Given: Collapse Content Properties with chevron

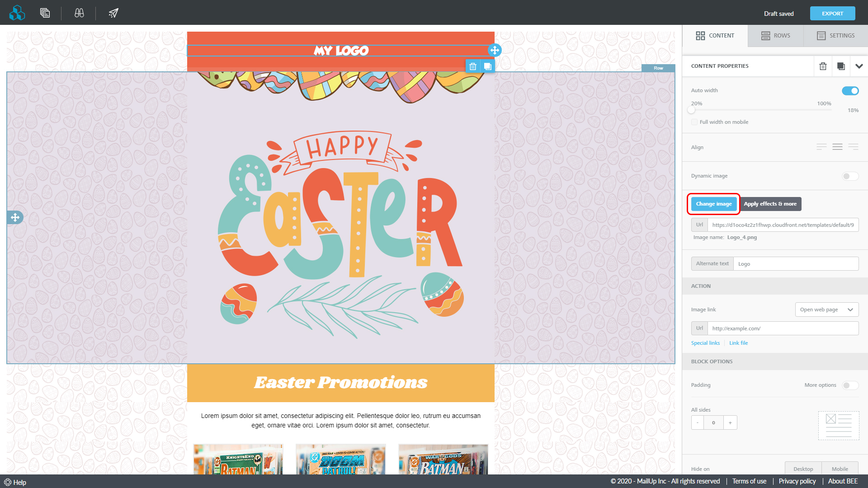Looking at the screenshot, I should 859,66.
